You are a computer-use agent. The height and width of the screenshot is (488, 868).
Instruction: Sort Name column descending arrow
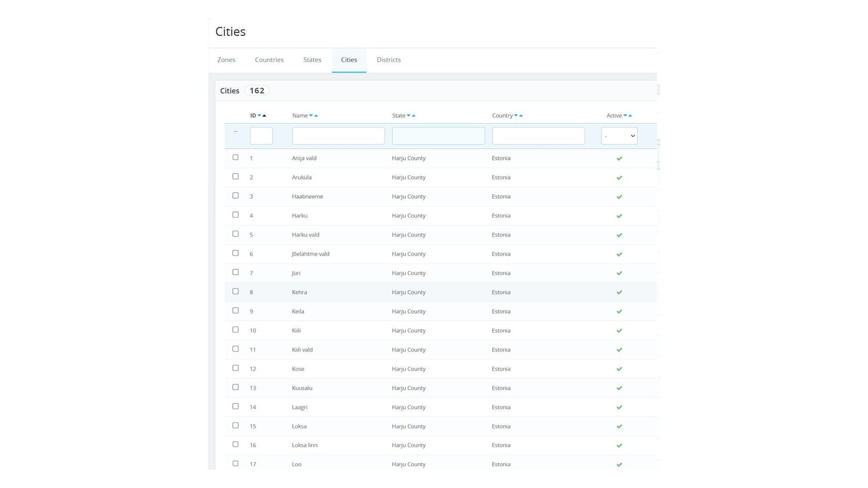coord(311,116)
